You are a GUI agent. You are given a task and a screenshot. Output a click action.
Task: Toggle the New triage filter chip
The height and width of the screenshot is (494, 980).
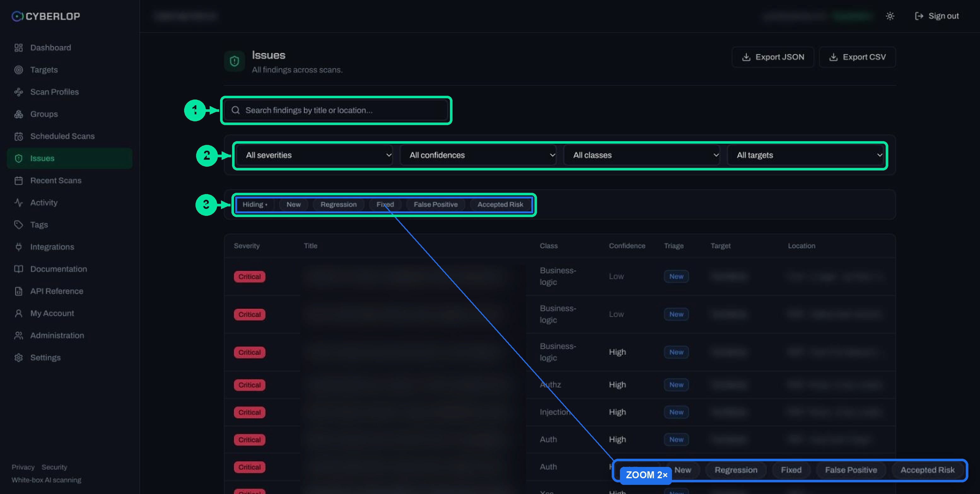pos(293,204)
